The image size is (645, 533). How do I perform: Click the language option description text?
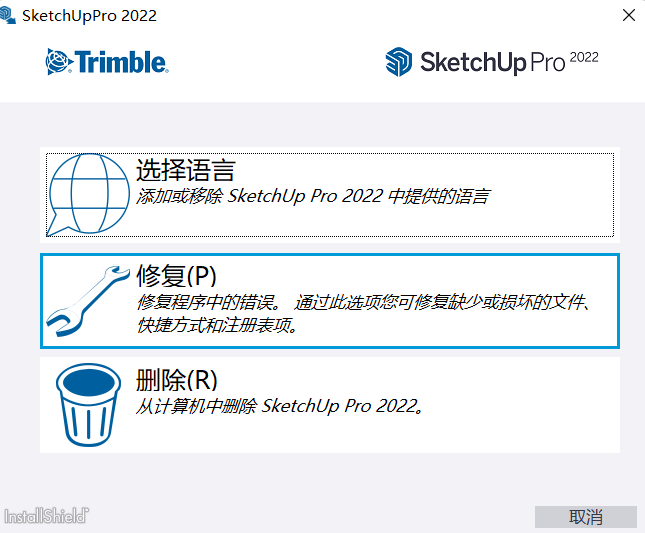(312, 197)
